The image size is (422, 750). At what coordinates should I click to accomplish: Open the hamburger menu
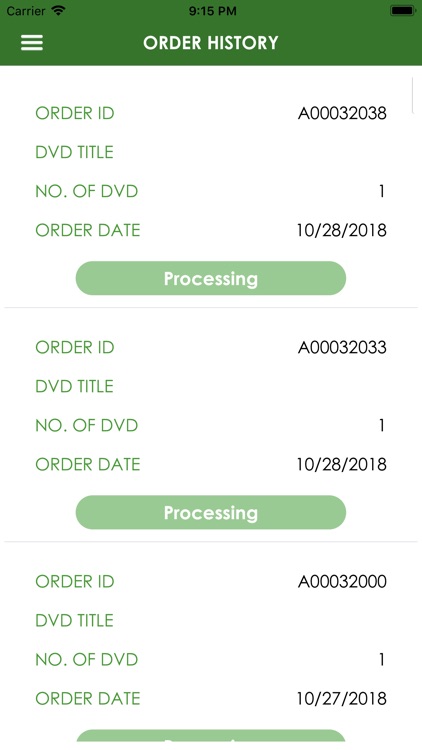point(32,43)
